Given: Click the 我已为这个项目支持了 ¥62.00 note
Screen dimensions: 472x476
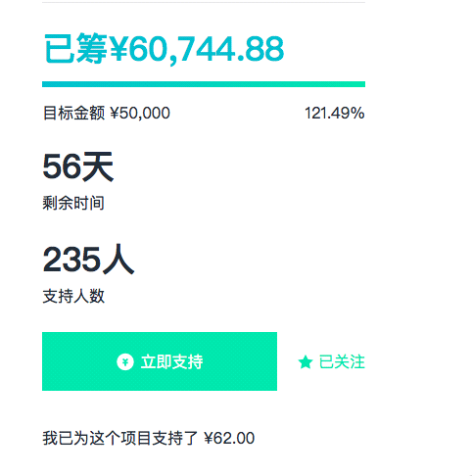Looking at the screenshot, I should point(149,438).
